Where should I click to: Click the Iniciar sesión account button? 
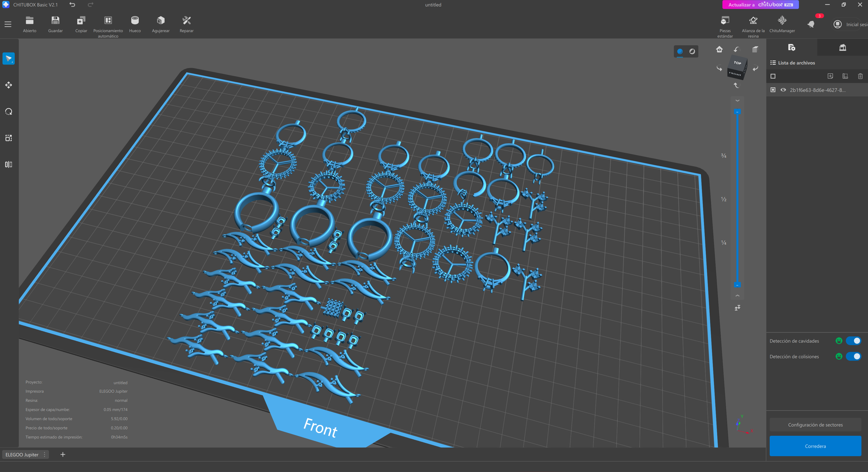pyautogui.click(x=850, y=24)
